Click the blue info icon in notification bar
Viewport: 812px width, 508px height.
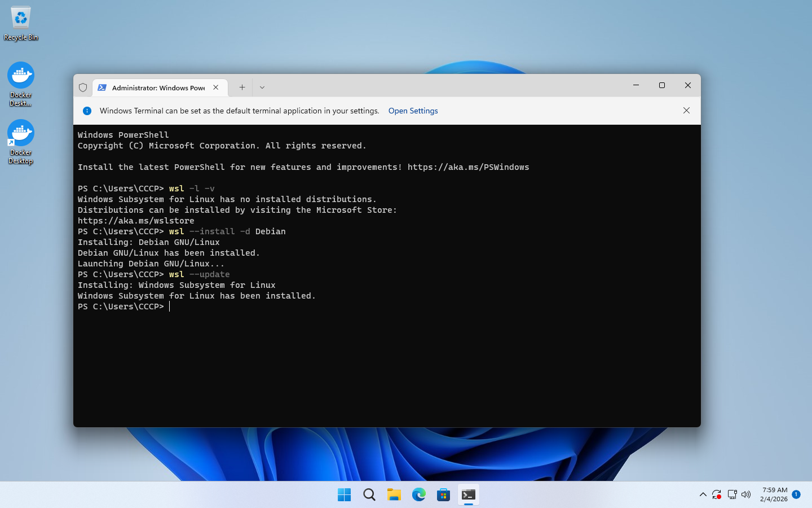pos(87,111)
